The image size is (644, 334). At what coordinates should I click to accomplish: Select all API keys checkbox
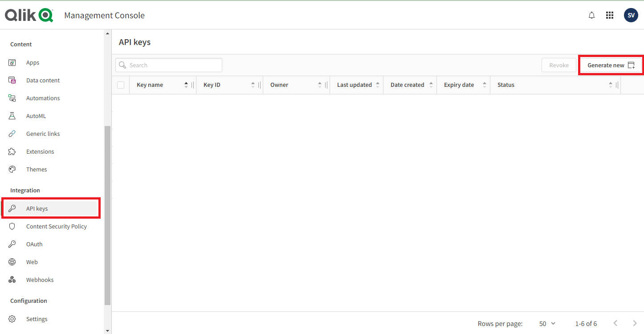120,85
